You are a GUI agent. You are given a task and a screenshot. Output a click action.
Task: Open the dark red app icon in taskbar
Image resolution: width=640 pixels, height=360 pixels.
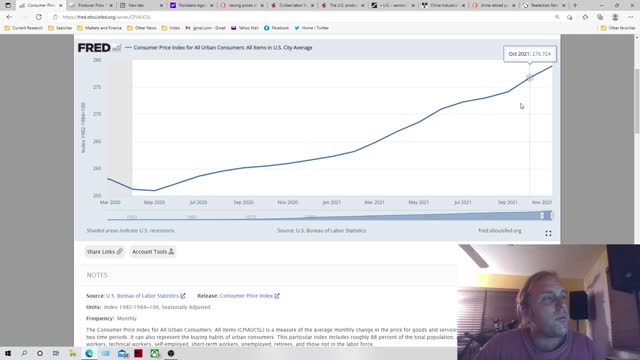click(138, 353)
